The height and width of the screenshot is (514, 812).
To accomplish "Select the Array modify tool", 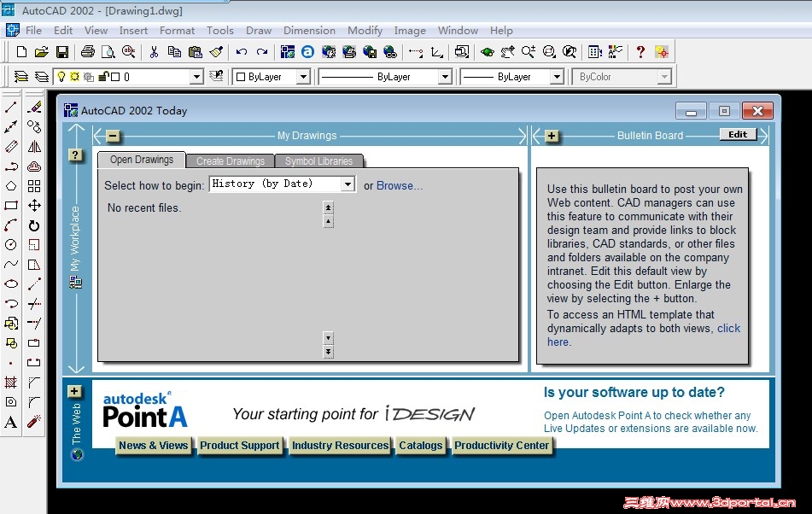I will 34,186.
